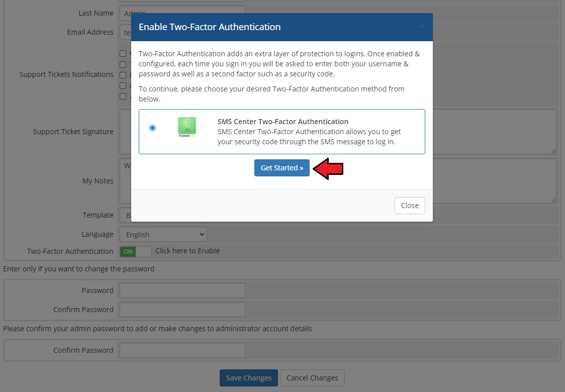Close the dialog with the X icon
The width and height of the screenshot is (565, 392).
422,26
